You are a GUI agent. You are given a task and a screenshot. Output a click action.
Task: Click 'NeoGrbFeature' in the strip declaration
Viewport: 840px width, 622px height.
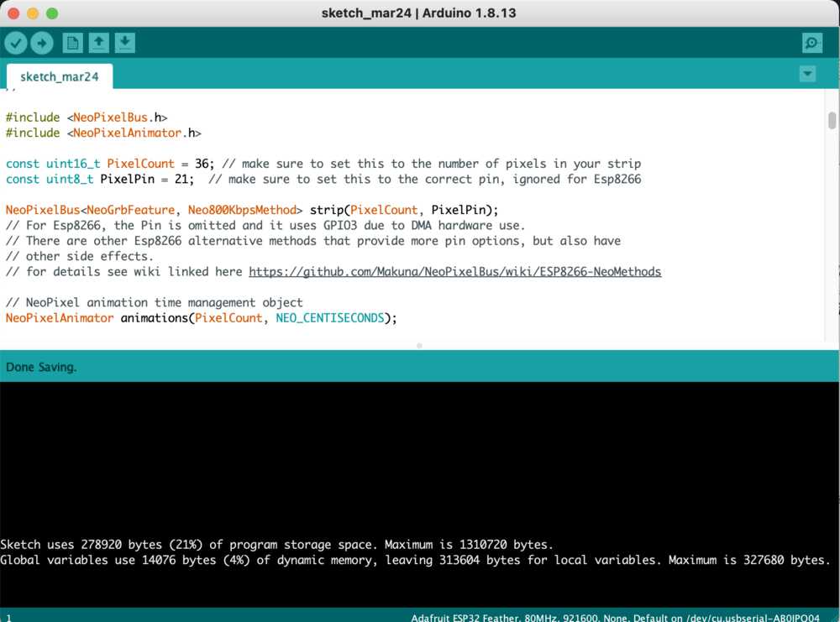pyautogui.click(x=131, y=210)
